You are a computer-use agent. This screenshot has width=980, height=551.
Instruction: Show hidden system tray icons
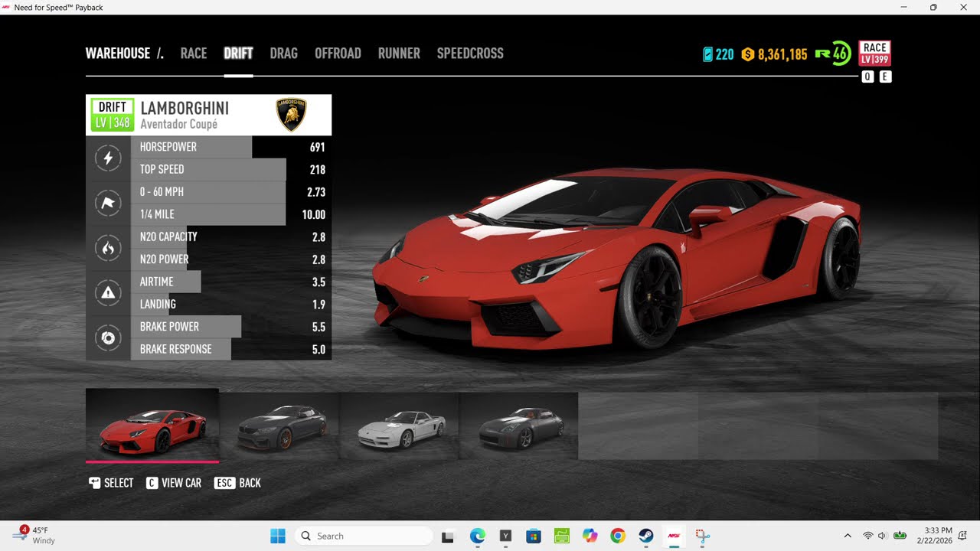(x=848, y=536)
